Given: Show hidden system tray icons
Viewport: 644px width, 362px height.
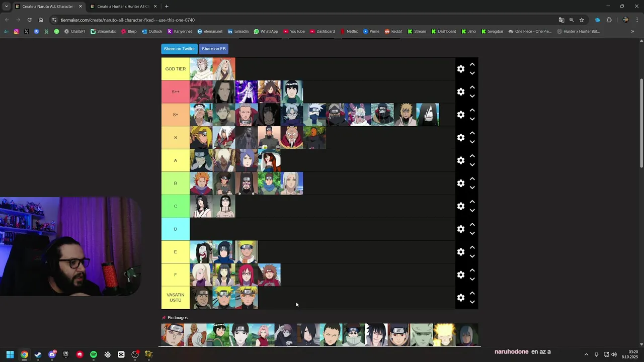Looking at the screenshot, I should tap(586, 354).
